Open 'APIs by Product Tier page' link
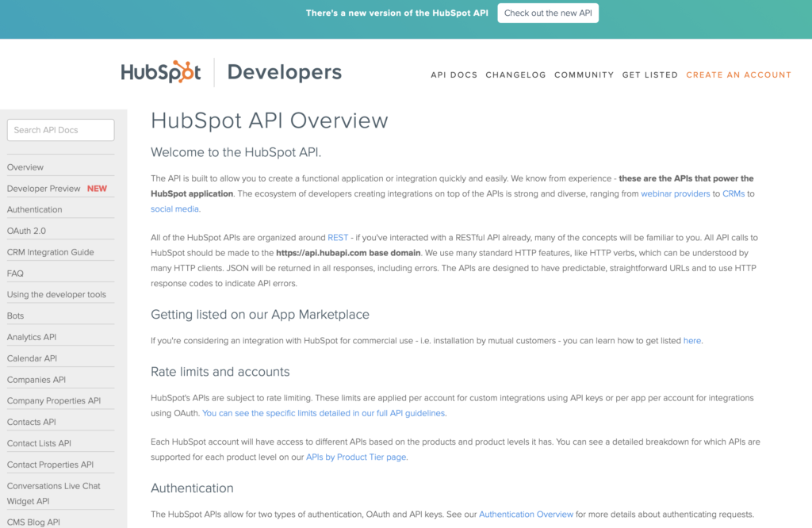 click(x=356, y=457)
